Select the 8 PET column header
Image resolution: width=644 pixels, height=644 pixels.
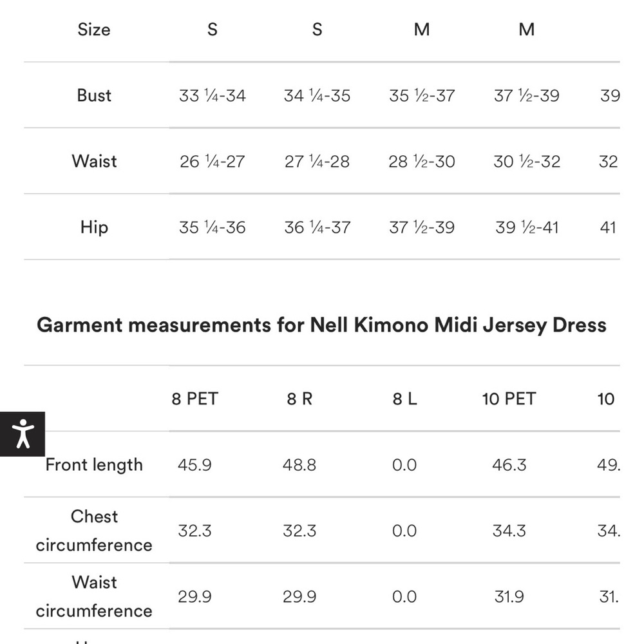(194, 399)
